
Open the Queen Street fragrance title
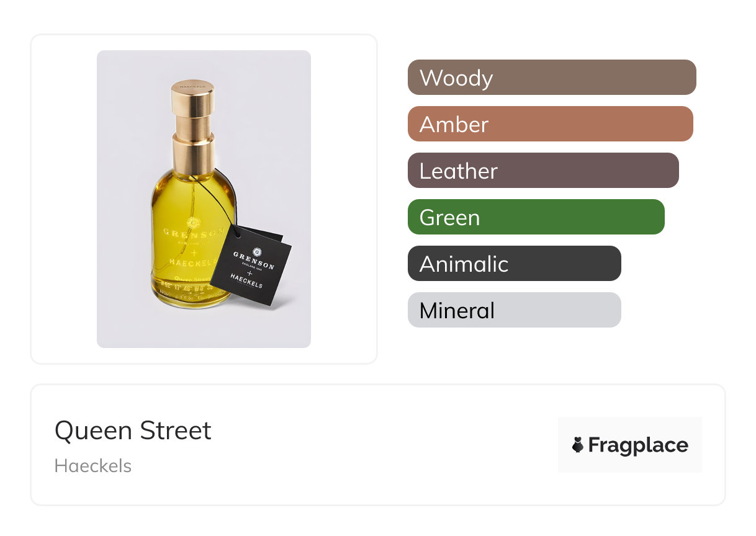(133, 431)
